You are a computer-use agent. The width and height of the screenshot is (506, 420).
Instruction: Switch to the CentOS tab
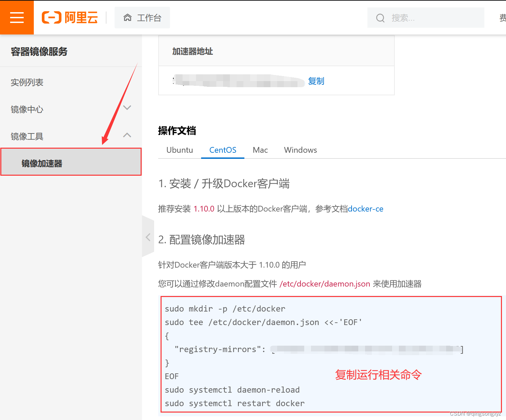[223, 150]
